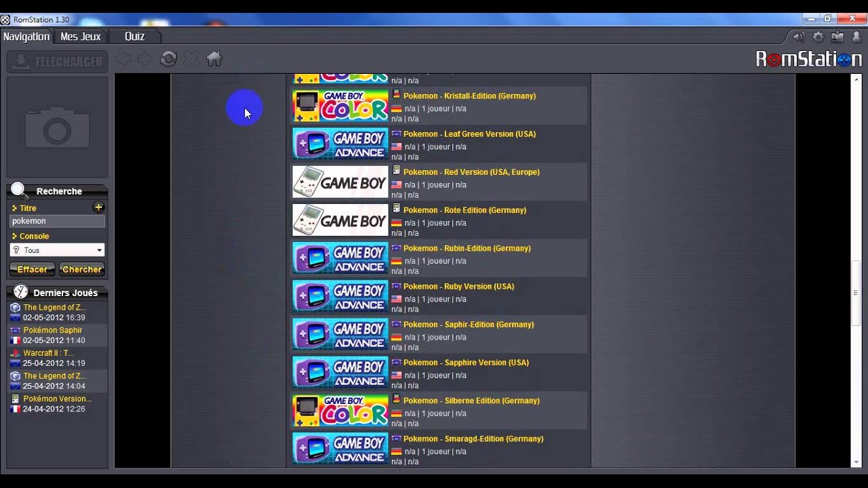Image resolution: width=868 pixels, height=488 pixels.
Task: Switch to the Mes Jeux tab
Action: [81, 37]
